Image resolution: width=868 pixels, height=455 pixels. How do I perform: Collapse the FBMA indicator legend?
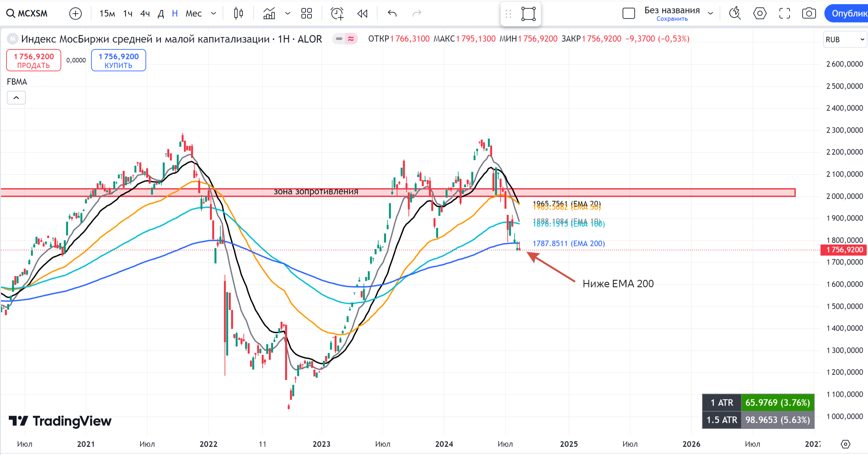[x=16, y=98]
